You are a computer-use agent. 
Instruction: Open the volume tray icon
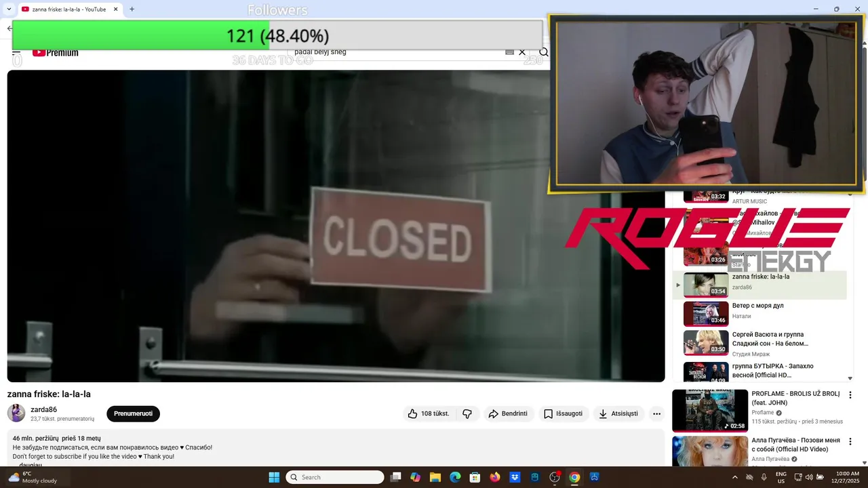pos(809,477)
